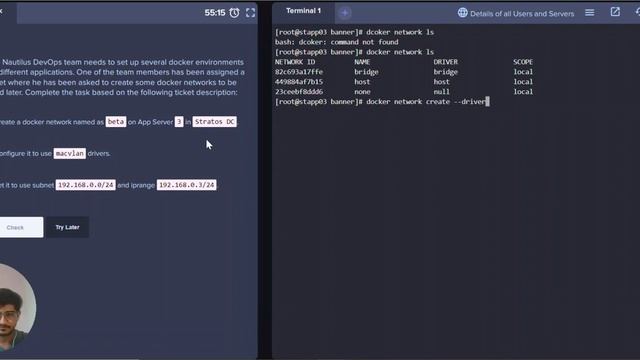Switch to the Terminal 1 tab
Screen dimensions: 640x360
coord(303,11)
